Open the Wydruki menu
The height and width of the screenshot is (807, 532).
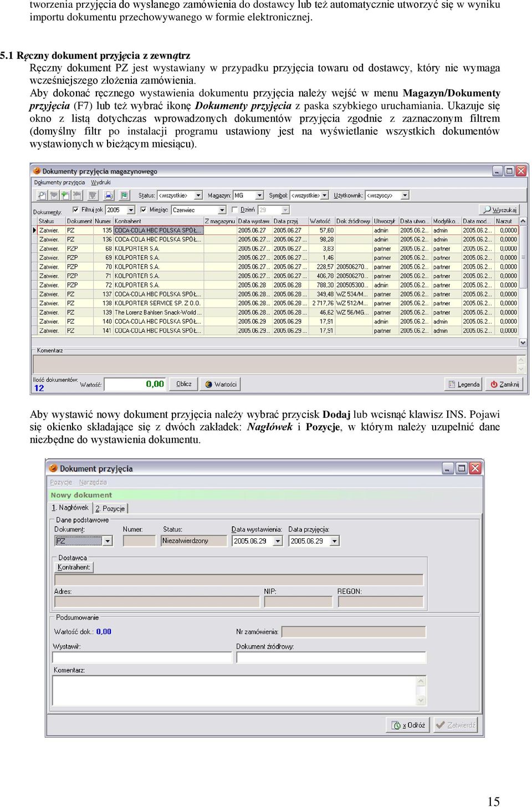101,182
